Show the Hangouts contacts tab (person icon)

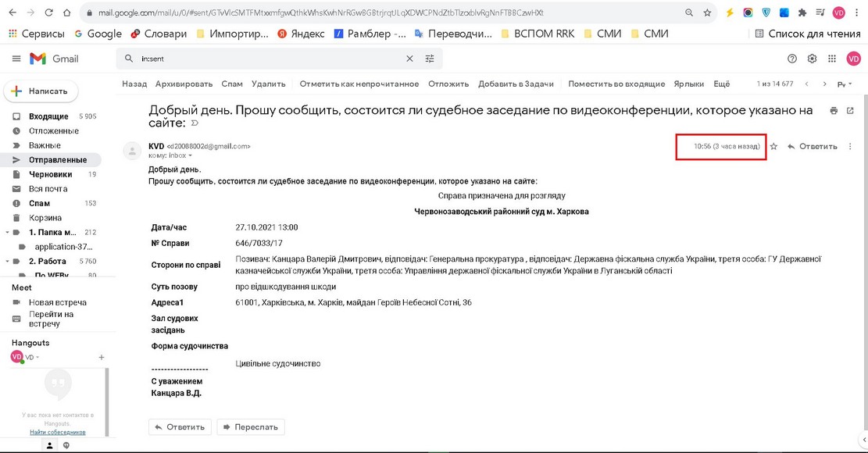tap(49, 445)
